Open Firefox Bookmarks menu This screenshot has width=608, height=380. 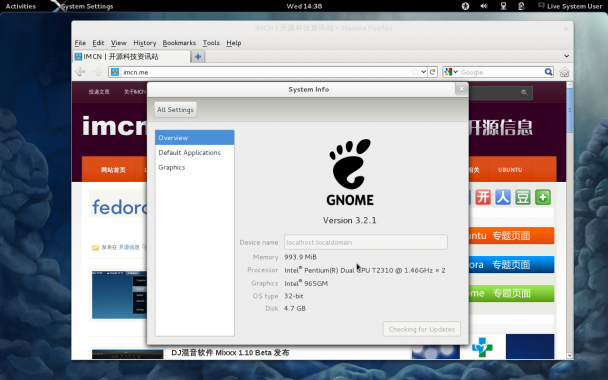[179, 43]
